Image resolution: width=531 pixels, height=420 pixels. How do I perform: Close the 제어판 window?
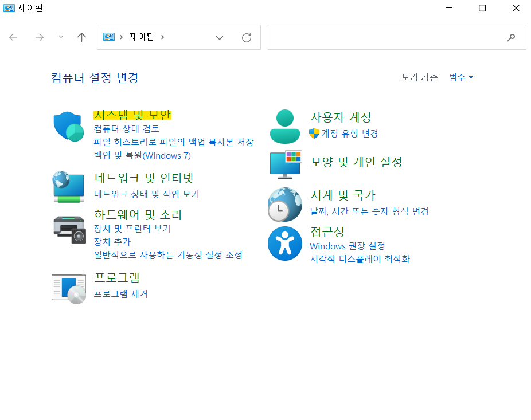[x=516, y=8]
